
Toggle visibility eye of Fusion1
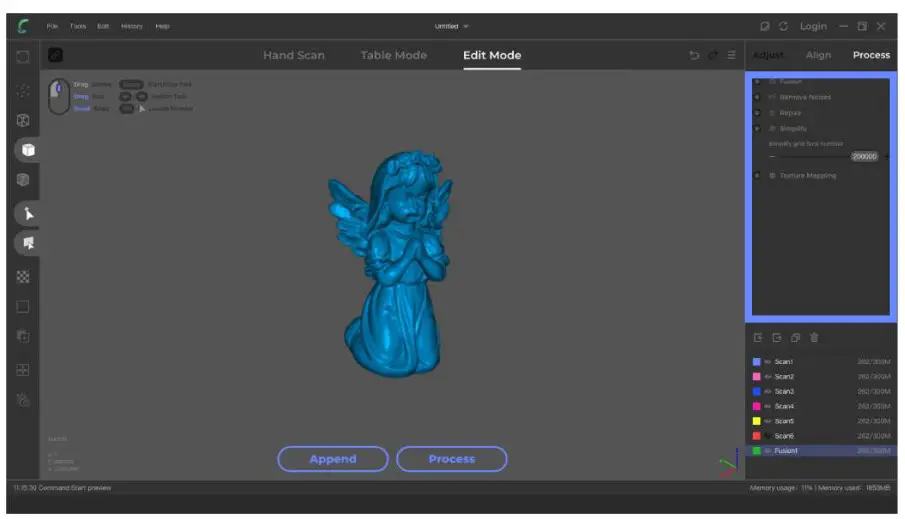(x=768, y=451)
